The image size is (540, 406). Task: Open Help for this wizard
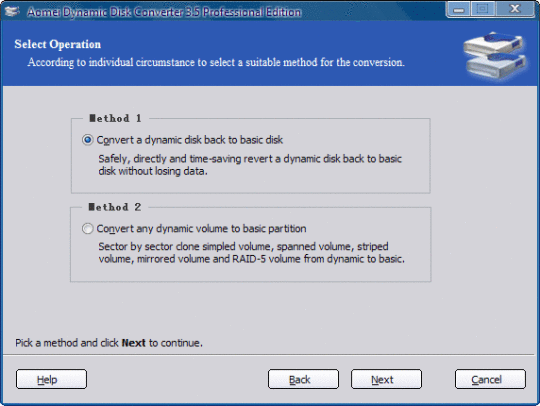[51, 379]
